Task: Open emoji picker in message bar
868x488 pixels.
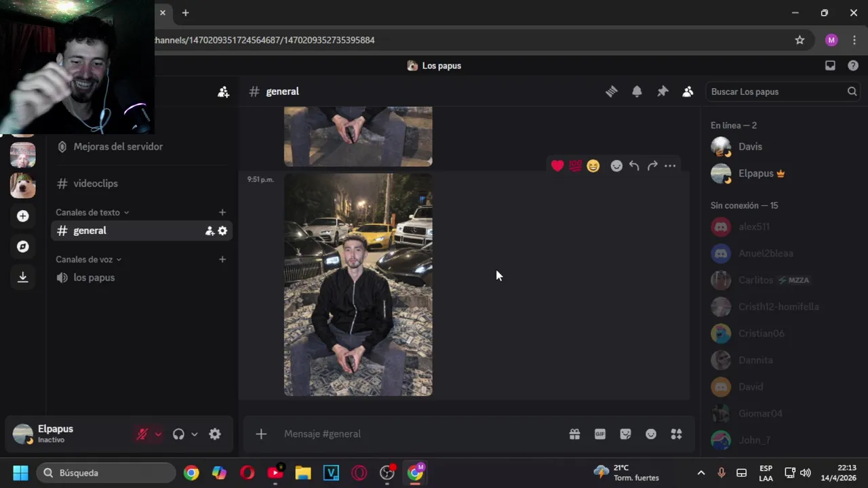Action: point(651,434)
